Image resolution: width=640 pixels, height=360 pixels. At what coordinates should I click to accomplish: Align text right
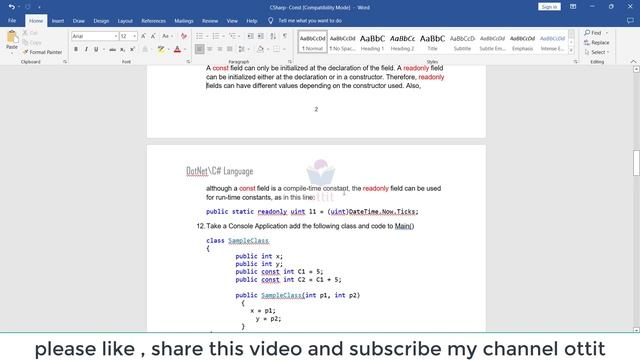click(x=220, y=49)
